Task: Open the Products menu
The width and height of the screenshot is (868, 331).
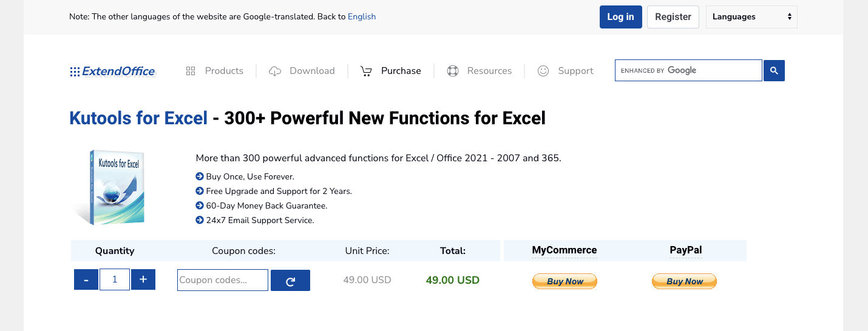Action: pos(224,71)
